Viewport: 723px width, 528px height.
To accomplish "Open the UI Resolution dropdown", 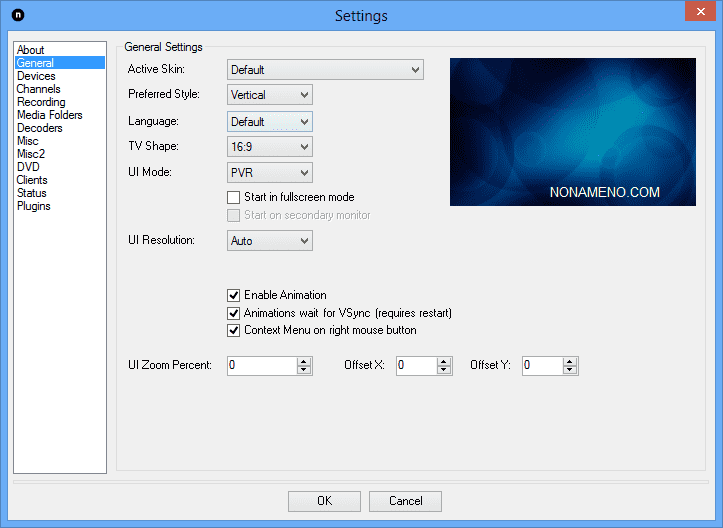I will (x=270, y=241).
